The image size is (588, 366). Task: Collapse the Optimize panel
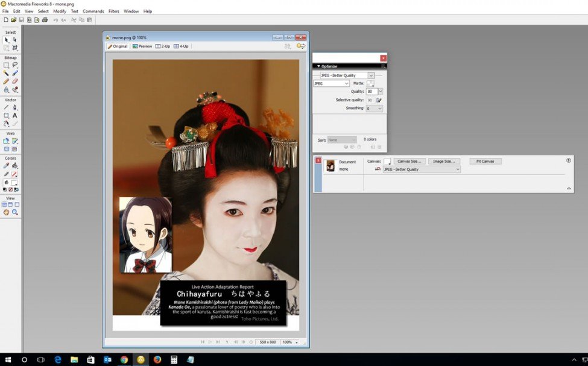[318, 66]
